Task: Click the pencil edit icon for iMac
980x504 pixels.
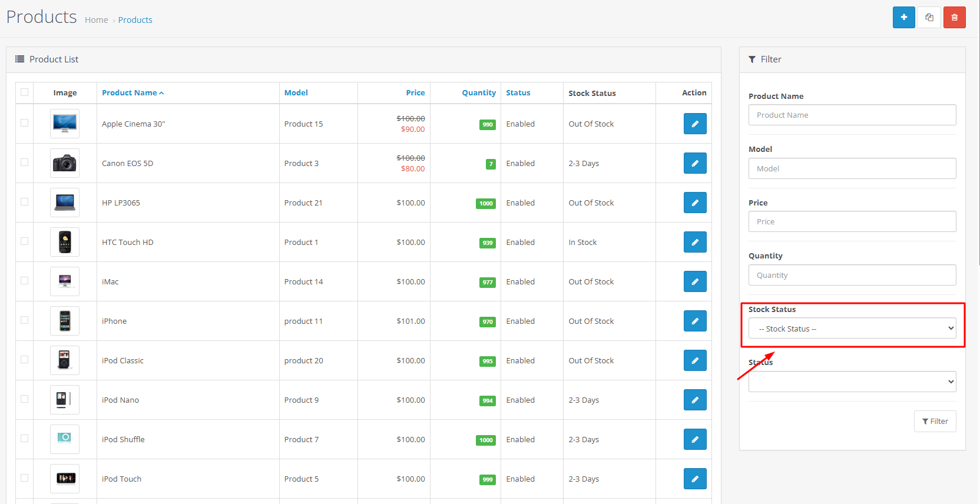Action: 694,281
